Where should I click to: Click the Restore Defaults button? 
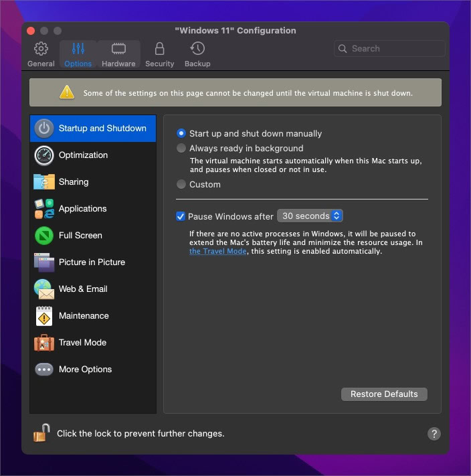(384, 394)
